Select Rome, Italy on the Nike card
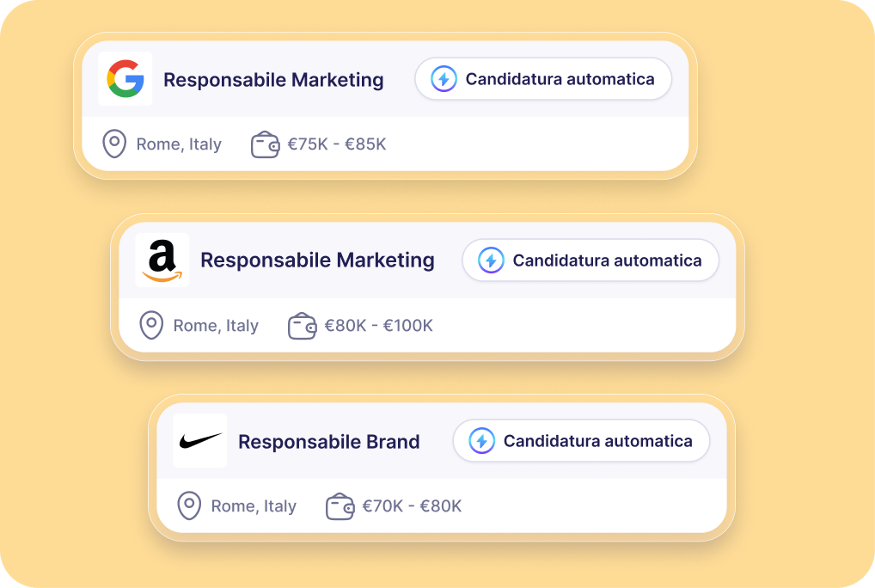 254,506
